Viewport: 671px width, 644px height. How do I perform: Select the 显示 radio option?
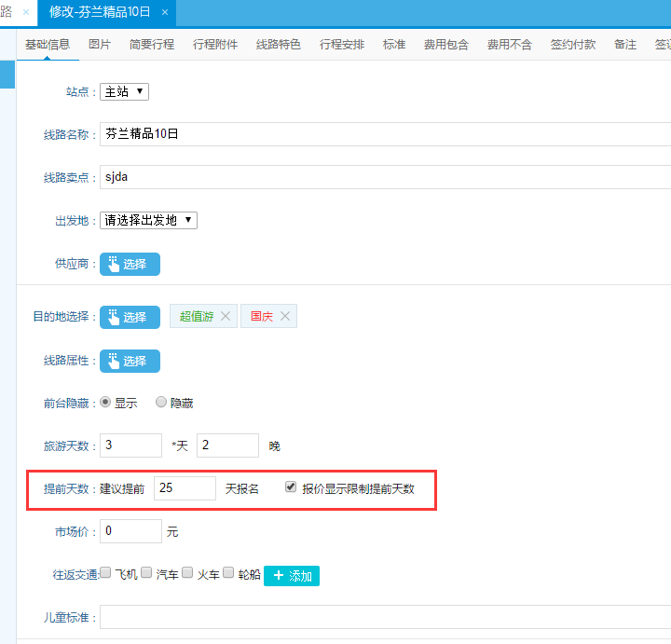pyautogui.click(x=105, y=403)
